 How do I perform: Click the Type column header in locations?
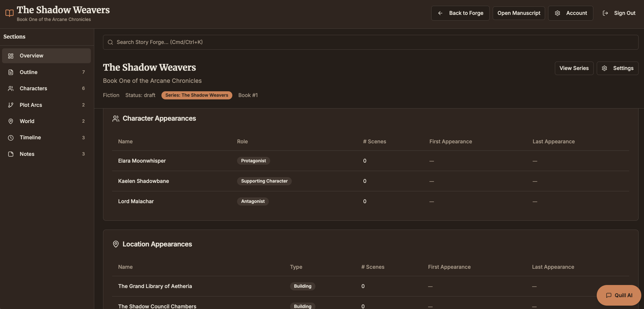296,267
